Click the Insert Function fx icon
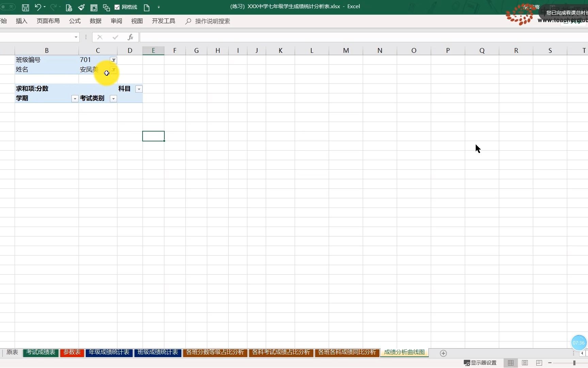The height and width of the screenshot is (368, 588). (130, 37)
